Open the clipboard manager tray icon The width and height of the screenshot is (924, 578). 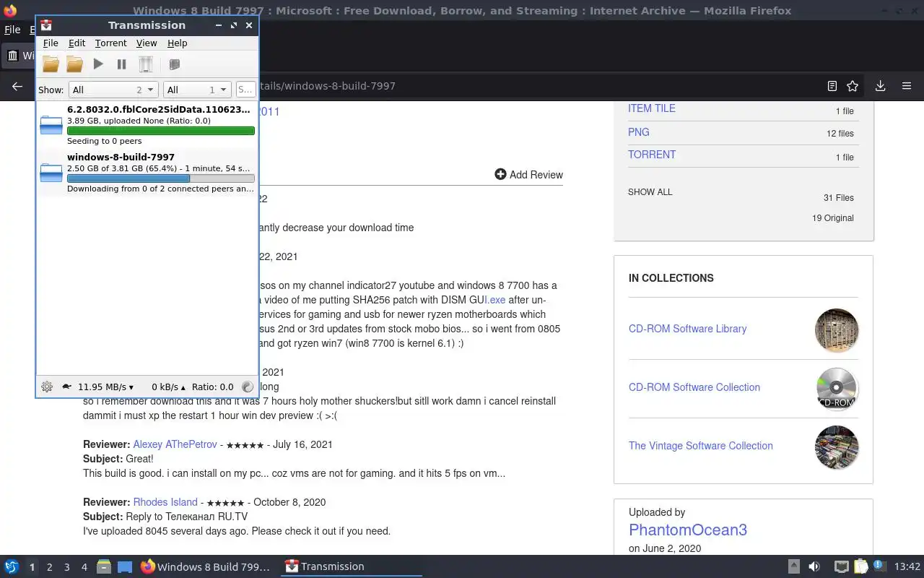click(x=860, y=566)
